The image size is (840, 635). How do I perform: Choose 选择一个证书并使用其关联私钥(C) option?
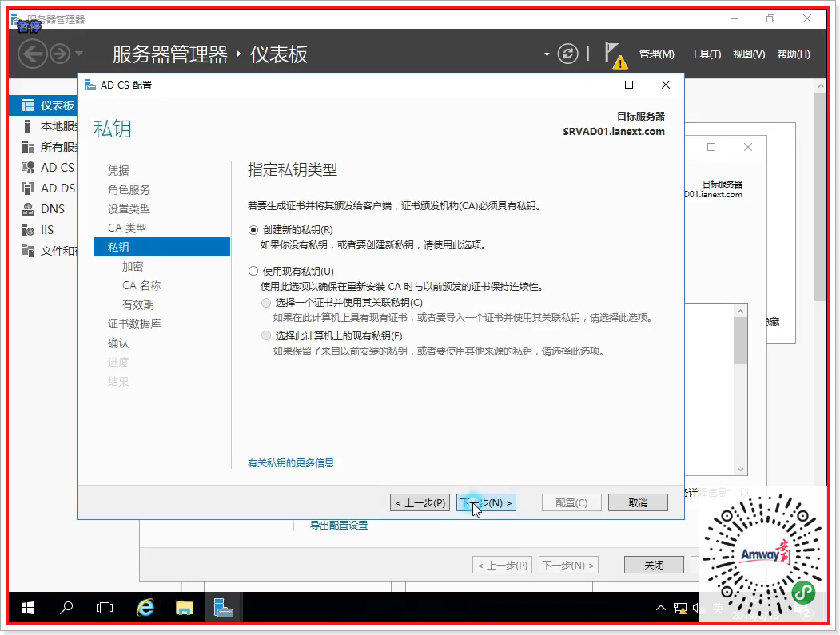[265, 303]
